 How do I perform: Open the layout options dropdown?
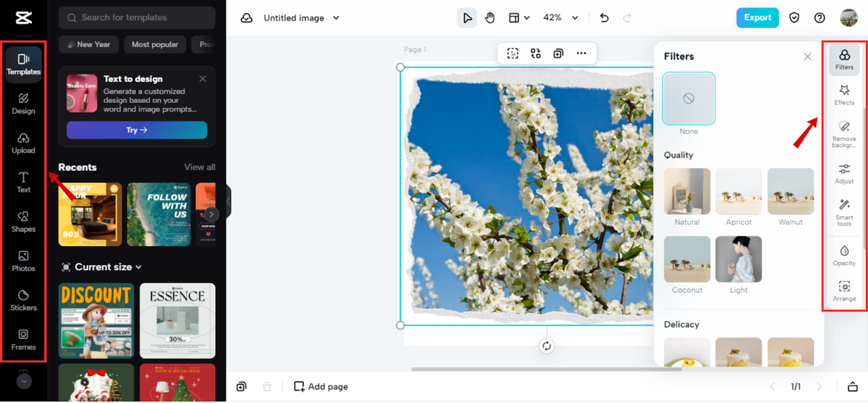(519, 18)
